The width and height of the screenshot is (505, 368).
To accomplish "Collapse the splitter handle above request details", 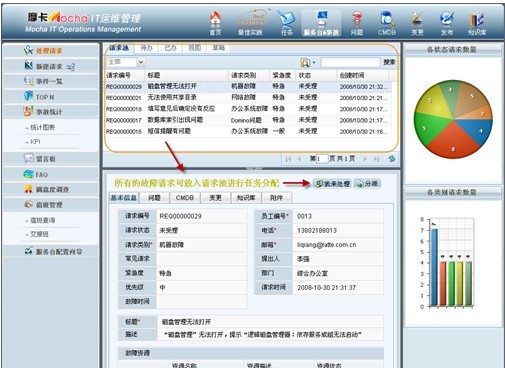I will (254, 168).
